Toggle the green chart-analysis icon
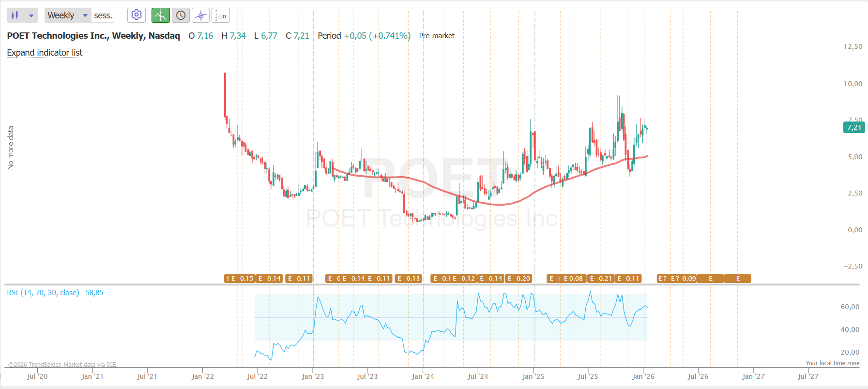 click(160, 15)
